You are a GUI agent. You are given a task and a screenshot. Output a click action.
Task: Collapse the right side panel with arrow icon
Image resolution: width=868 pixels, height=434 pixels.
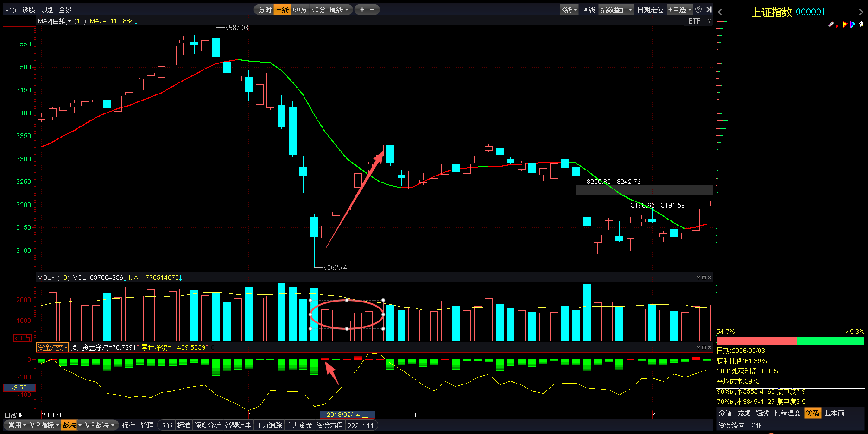[x=709, y=9]
